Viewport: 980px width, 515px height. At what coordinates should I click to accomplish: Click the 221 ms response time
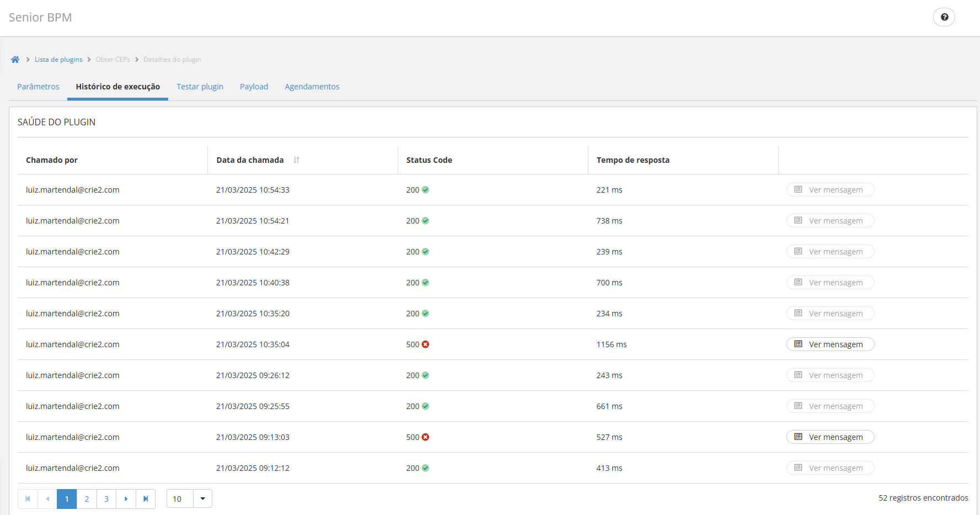click(609, 190)
